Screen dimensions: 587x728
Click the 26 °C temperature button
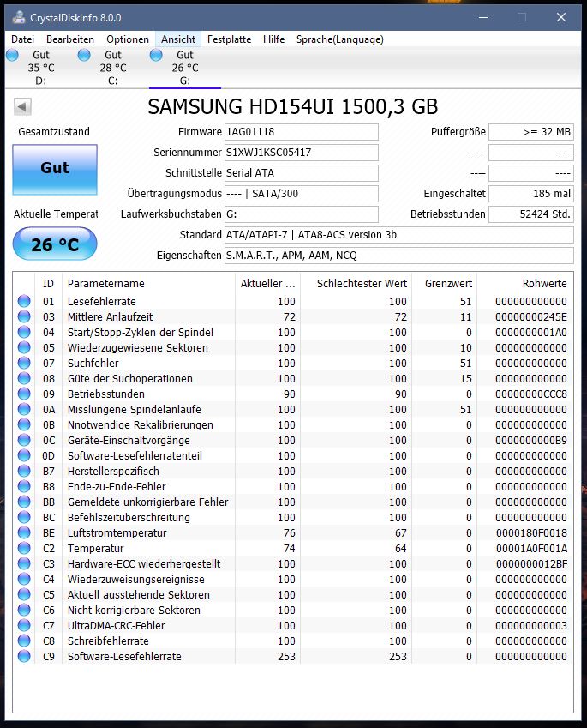(x=55, y=244)
